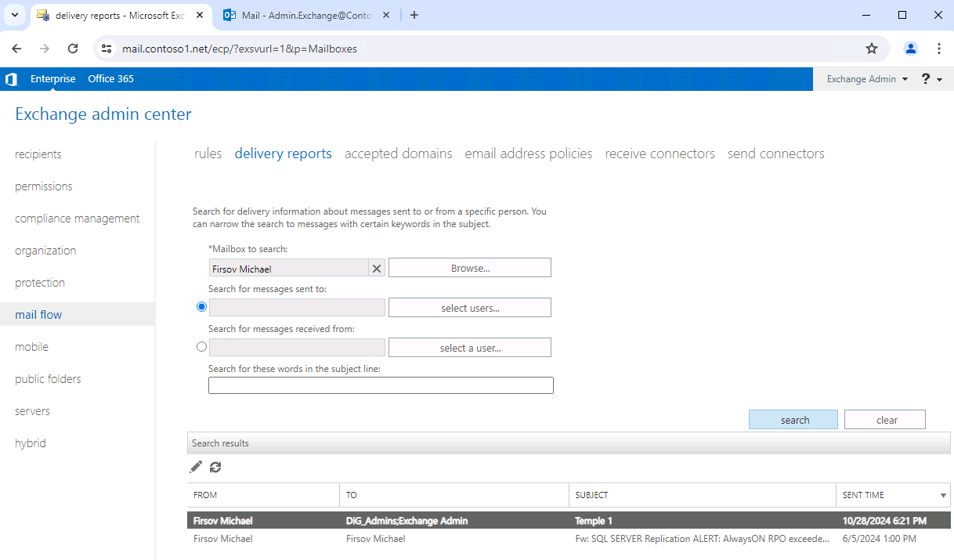Viewport: 954px width, 560px height.
Task: Go to the receive connectors tab
Action: pyautogui.click(x=660, y=154)
